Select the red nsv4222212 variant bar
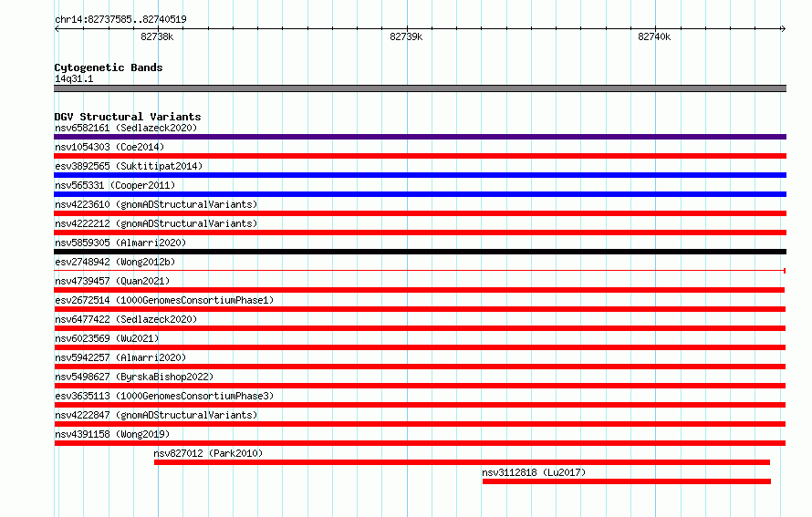The width and height of the screenshot is (812, 517). (420, 233)
